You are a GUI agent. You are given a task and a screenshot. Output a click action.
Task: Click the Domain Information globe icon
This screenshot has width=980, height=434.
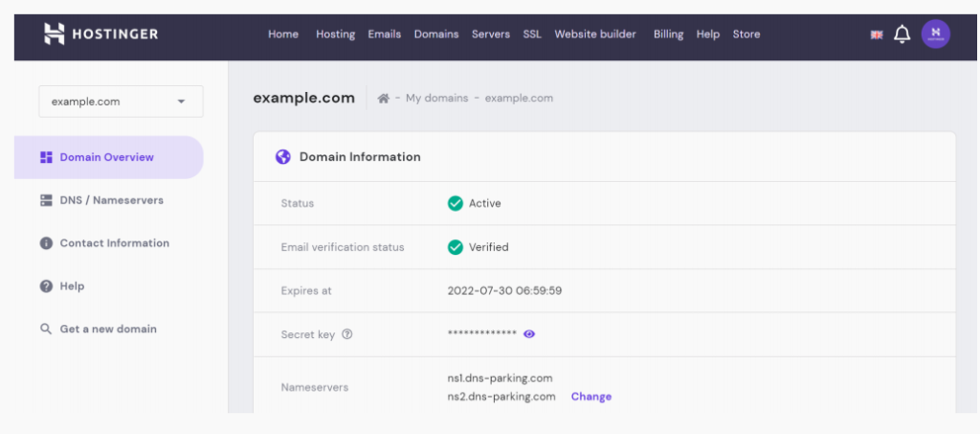[x=282, y=157]
